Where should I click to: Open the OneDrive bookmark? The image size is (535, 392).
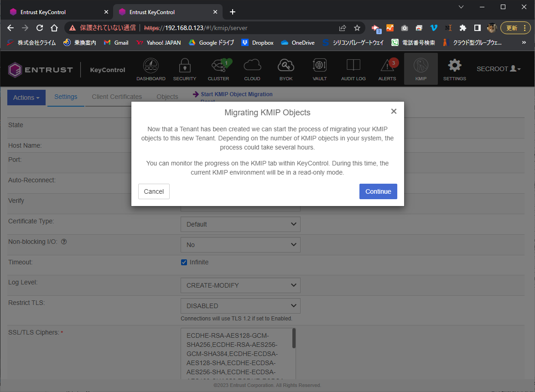[298, 42]
